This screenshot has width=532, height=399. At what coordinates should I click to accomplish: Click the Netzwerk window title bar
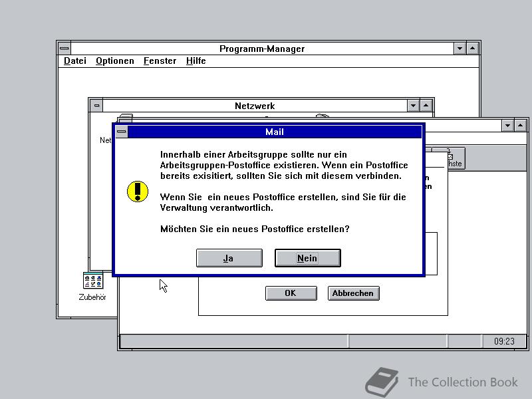(255, 106)
